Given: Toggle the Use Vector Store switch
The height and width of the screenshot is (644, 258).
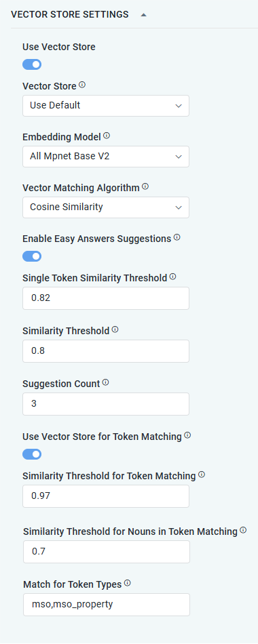Looking at the screenshot, I should click(32, 64).
